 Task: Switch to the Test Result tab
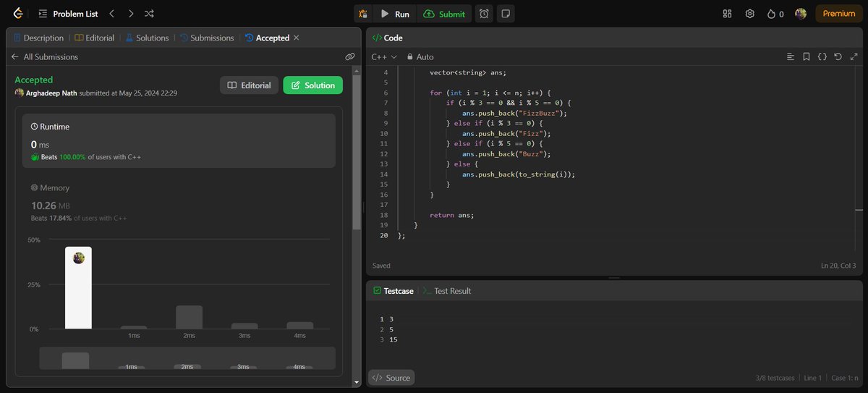pyautogui.click(x=446, y=290)
